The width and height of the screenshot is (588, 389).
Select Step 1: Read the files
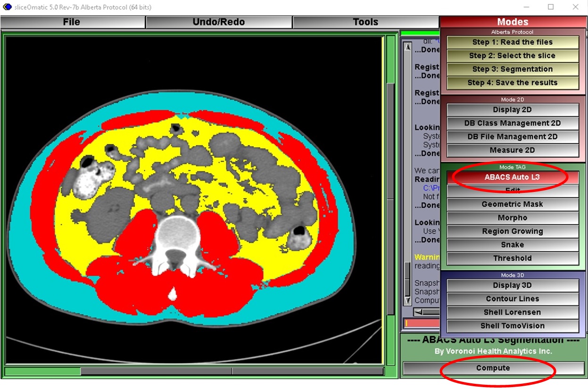pyautogui.click(x=513, y=42)
